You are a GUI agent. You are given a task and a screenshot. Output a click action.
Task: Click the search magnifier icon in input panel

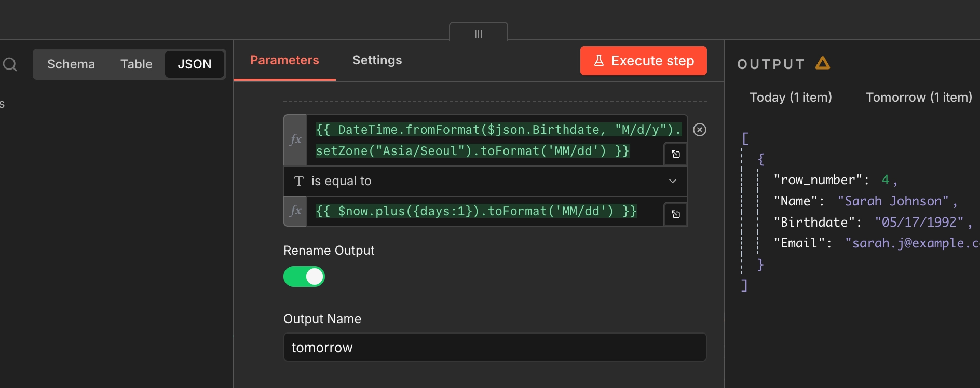point(10,64)
